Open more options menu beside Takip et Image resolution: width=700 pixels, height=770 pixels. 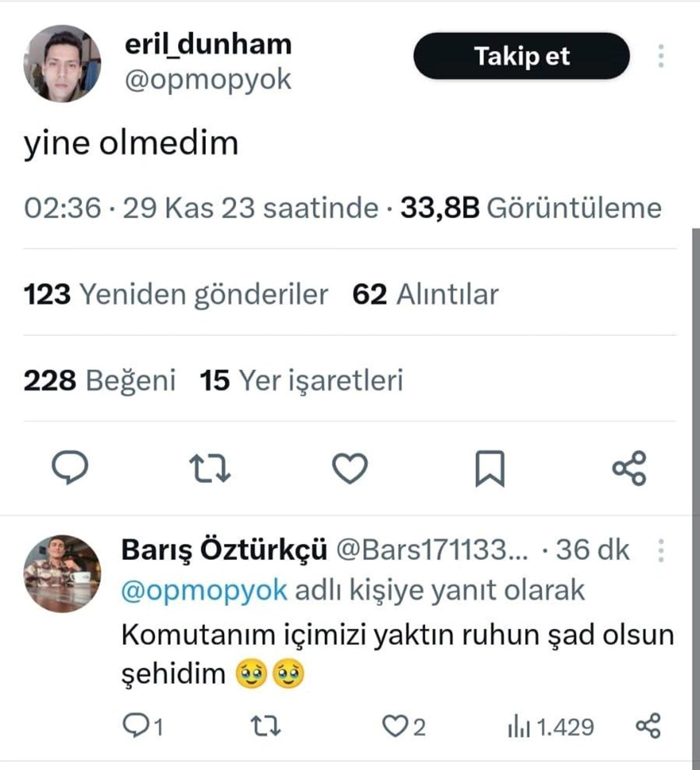click(661, 56)
